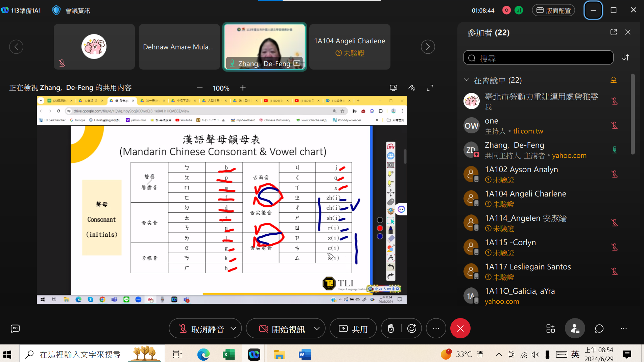Click the 共用 share button
644x362 pixels.
(353, 329)
